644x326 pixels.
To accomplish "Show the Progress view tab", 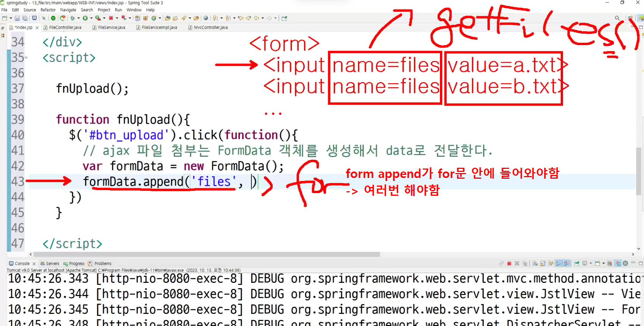I will point(74,264).
